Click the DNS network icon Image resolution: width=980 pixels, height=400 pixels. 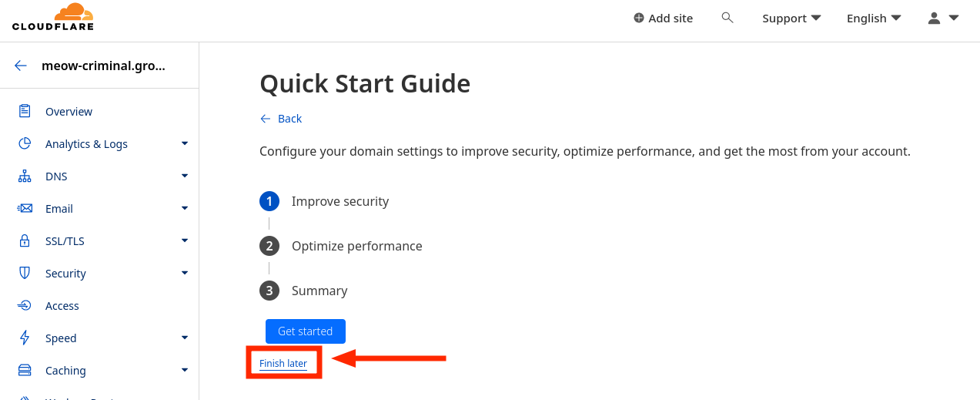(25, 176)
